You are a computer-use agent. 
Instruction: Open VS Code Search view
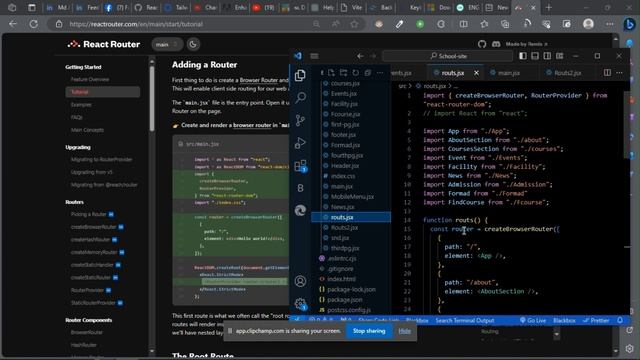(300, 98)
